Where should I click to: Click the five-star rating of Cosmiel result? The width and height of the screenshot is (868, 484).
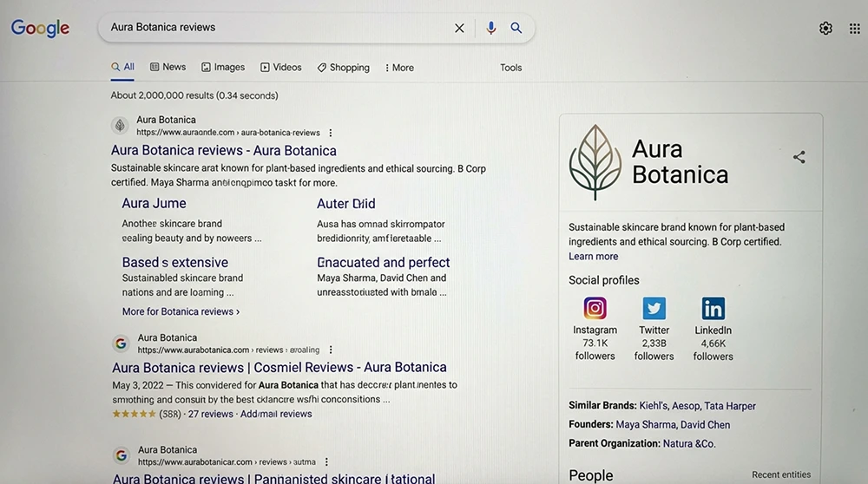(134, 414)
